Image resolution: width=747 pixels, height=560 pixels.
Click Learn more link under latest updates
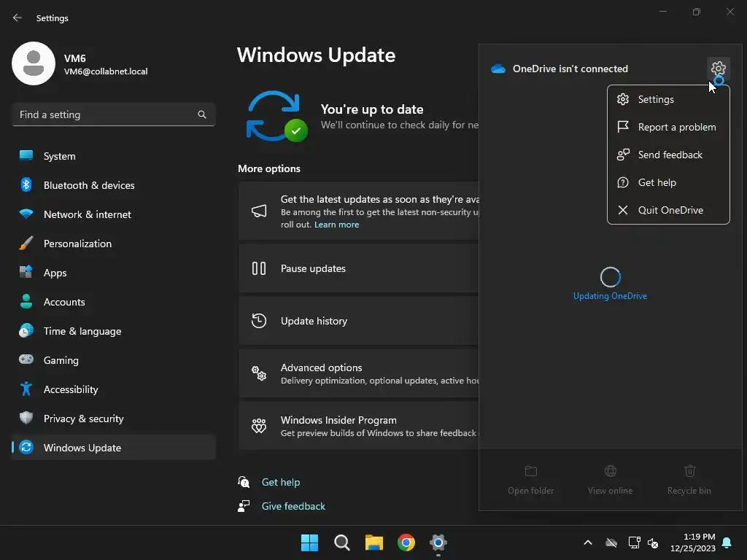[x=336, y=225]
